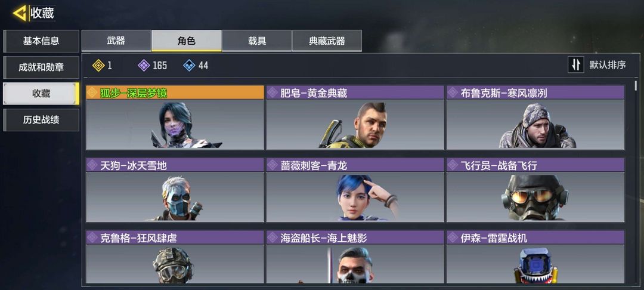Screen dimensions: 644x290
Task: Switch to the 载具 tab
Action: 256,41
